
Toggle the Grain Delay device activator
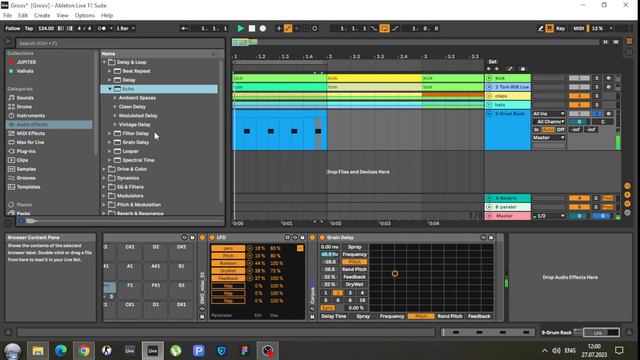tap(322, 237)
